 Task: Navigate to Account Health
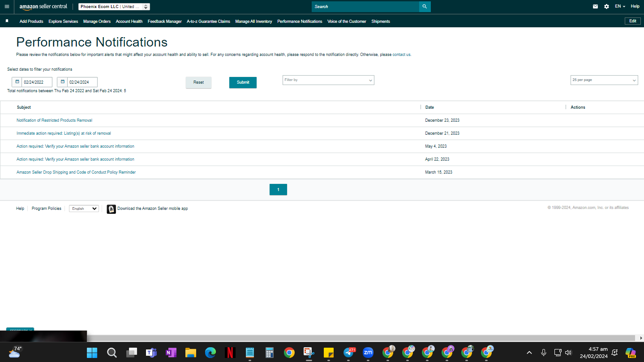tap(129, 21)
